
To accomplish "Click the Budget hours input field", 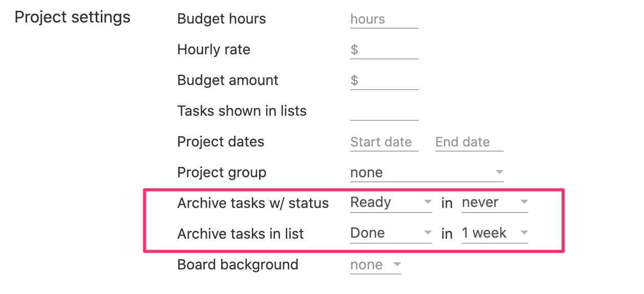I will [384, 19].
